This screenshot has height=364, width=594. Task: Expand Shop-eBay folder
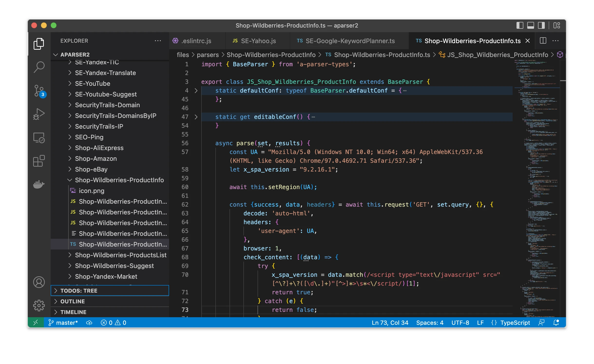click(x=110, y=169)
